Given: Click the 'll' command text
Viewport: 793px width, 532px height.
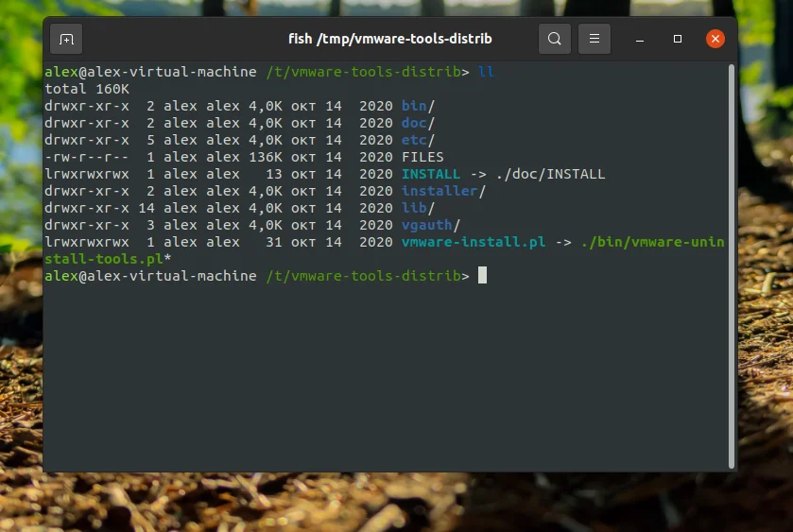Looking at the screenshot, I should click(x=486, y=72).
